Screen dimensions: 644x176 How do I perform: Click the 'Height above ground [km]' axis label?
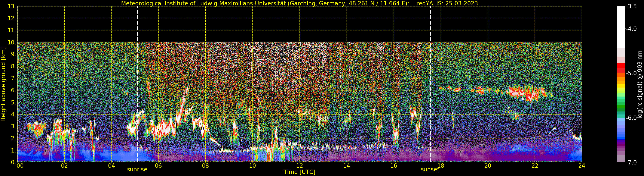pos(3,84)
